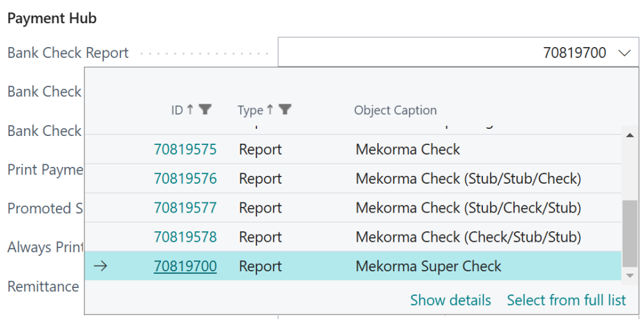This screenshot has height=319, width=644.
Task: Click Report type cell in 70819577 row
Action: point(260,208)
